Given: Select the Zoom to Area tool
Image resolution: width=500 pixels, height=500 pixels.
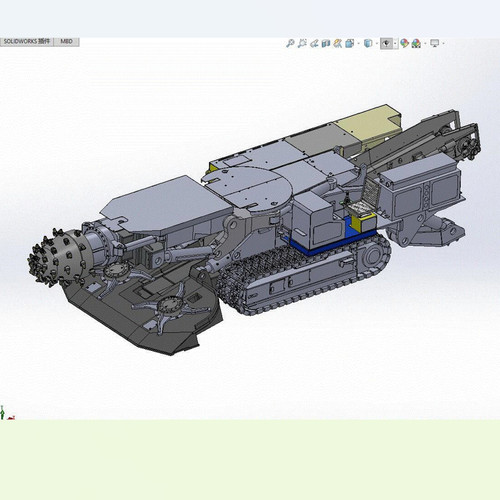Looking at the screenshot, I should coord(302,43).
